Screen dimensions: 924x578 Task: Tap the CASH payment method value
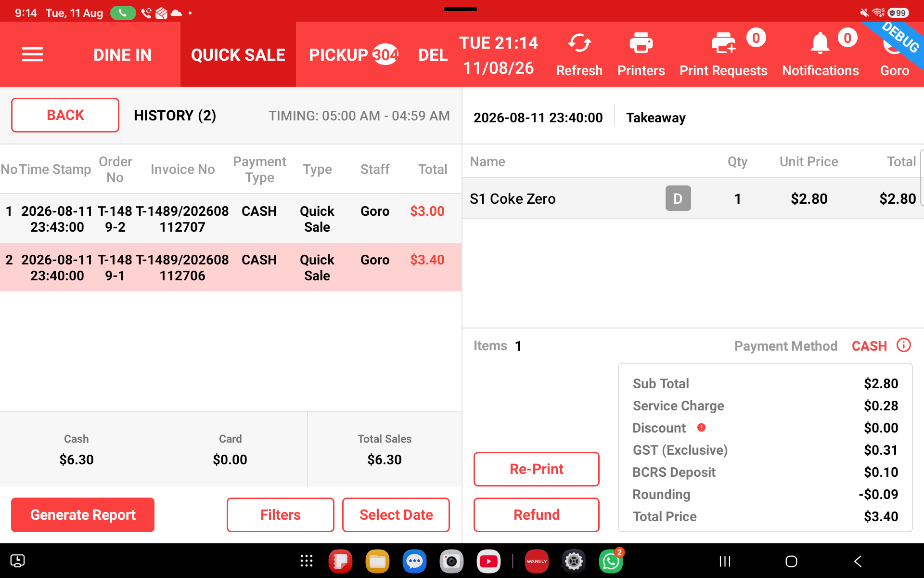(869, 346)
